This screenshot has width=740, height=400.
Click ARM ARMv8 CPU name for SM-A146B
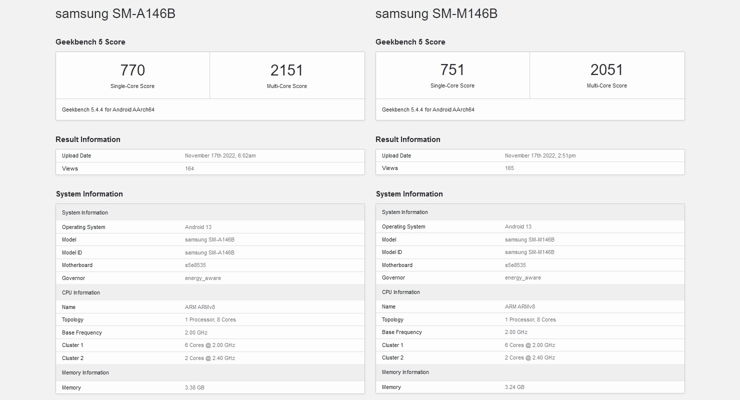[x=200, y=307]
